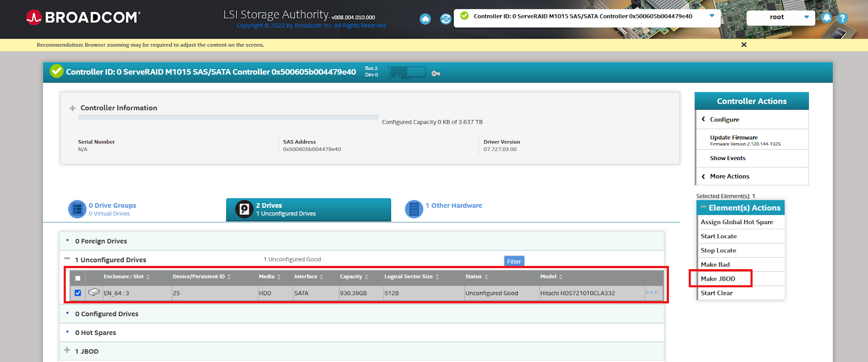
Task: Choose Make JBOD action
Action: pyautogui.click(x=741, y=278)
